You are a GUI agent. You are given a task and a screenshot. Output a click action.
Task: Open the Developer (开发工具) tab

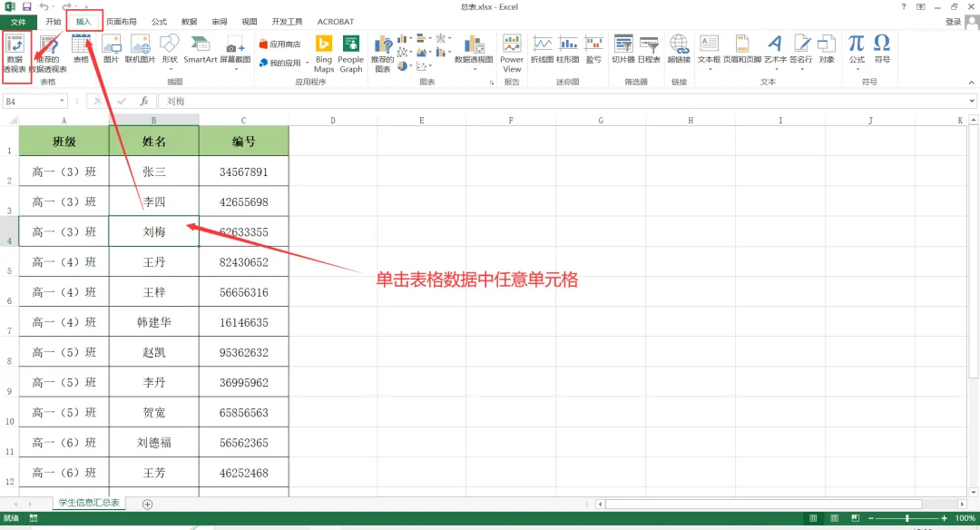pyautogui.click(x=287, y=22)
